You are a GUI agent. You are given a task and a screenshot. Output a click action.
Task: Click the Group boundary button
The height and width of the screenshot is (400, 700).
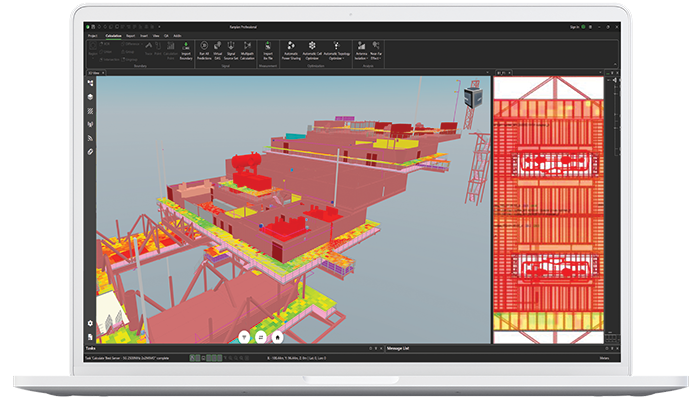click(128, 52)
